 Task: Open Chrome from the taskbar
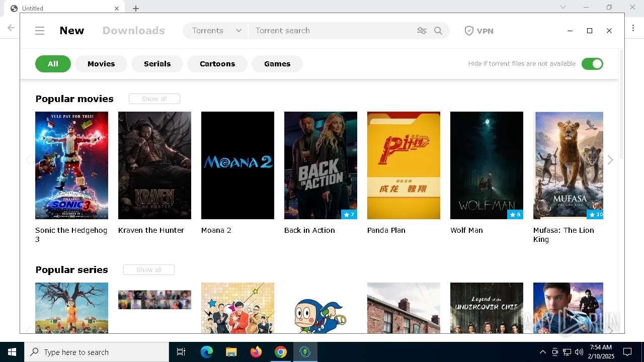point(280,352)
